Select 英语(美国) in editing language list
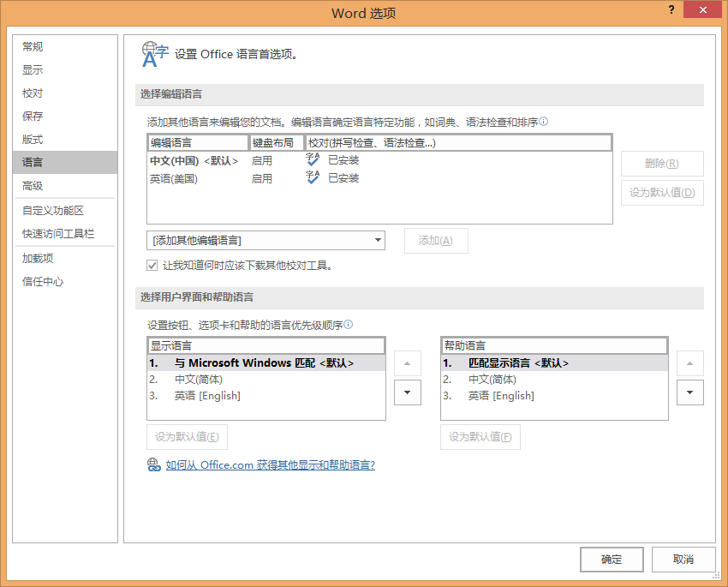The image size is (728, 587). [174, 178]
